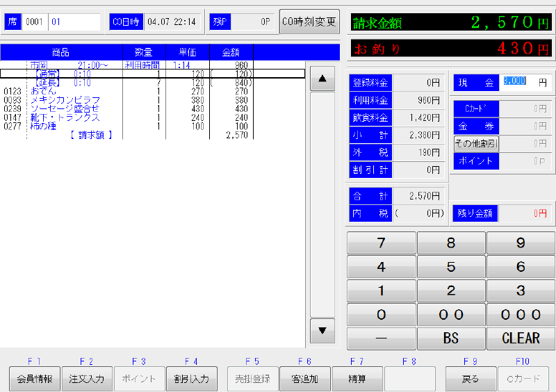Tap keypad digit 6
The image size is (556, 392).
[521, 267]
